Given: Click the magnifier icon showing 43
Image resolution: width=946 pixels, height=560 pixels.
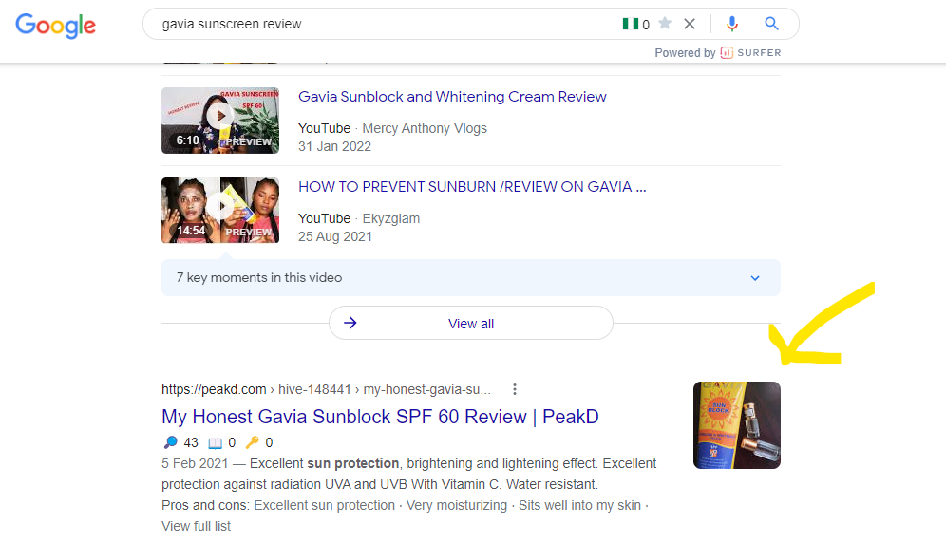Looking at the screenshot, I should click(x=171, y=442).
